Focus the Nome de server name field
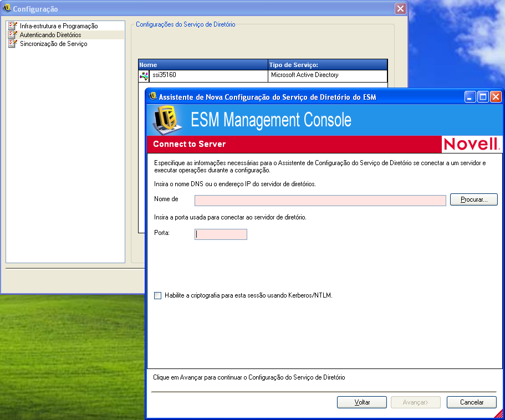The image size is (505, 420). (x=320, y=201)
